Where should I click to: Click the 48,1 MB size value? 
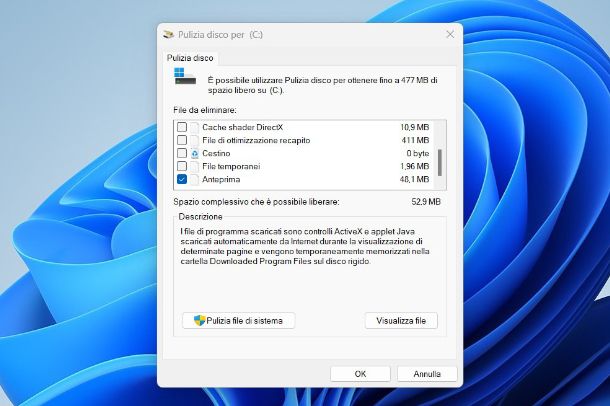(415, 179)
